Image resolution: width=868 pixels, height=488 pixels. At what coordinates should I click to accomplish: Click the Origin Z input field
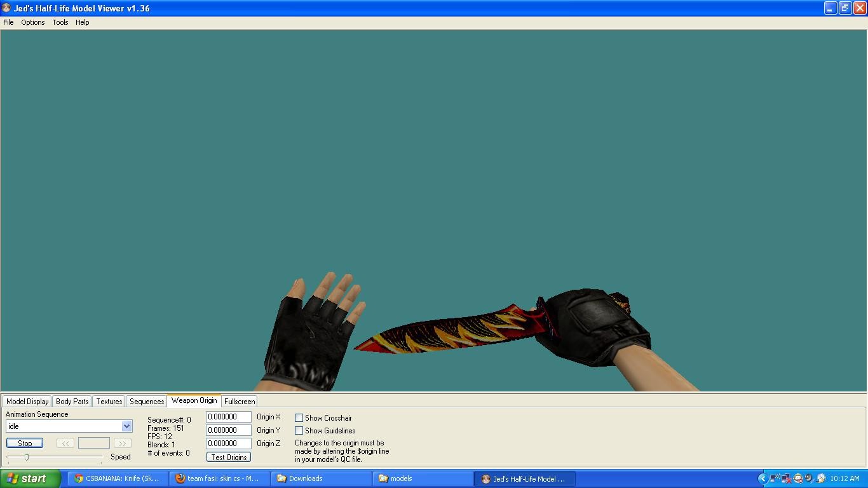[x=229, y=444]
